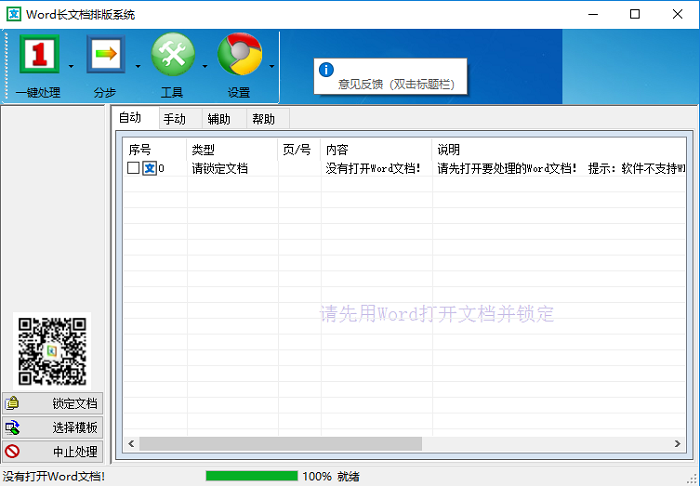Click the horizontal scrollbar thumb
This screenshot has width=700, height=486.
pos(280,444)
